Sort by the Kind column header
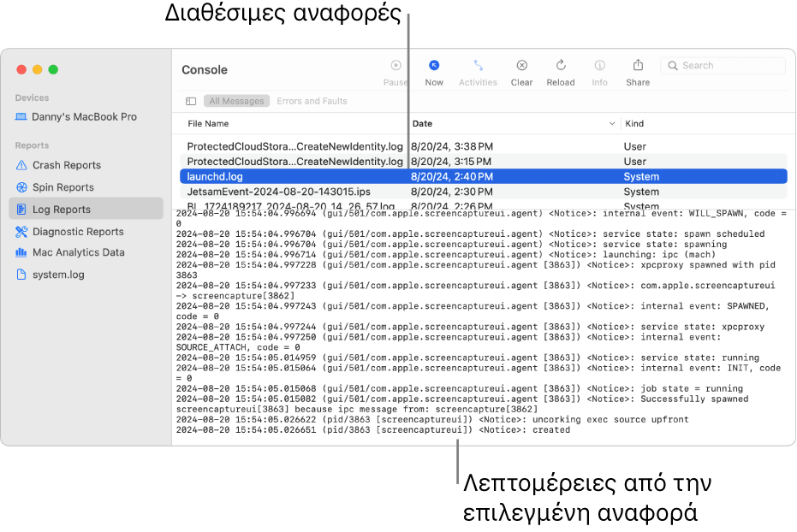This screenshot has width=797, height=532. tap(634, 123)
